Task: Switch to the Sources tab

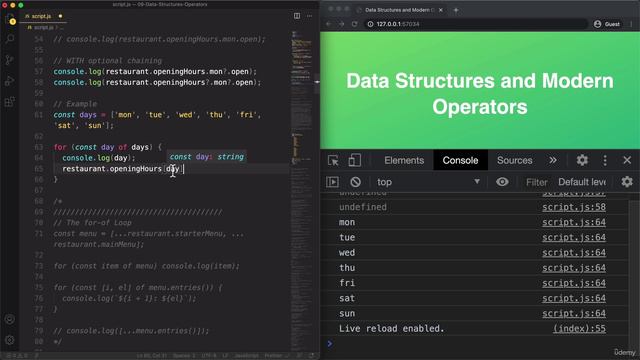Action: pos(515,160)
